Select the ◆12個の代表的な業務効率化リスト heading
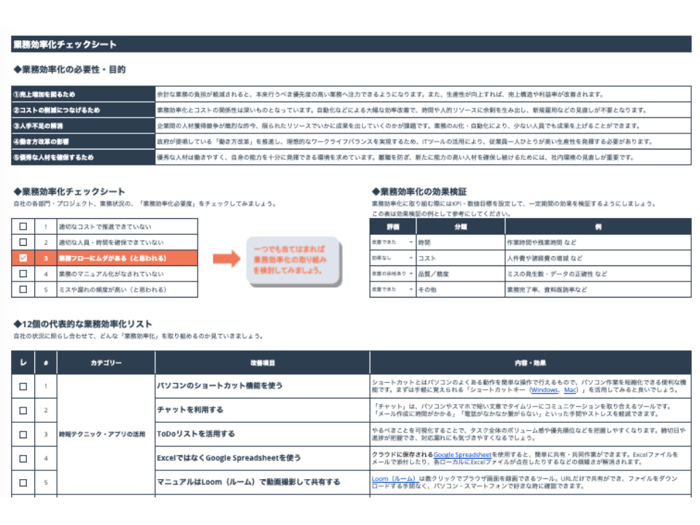 point(83,324)
